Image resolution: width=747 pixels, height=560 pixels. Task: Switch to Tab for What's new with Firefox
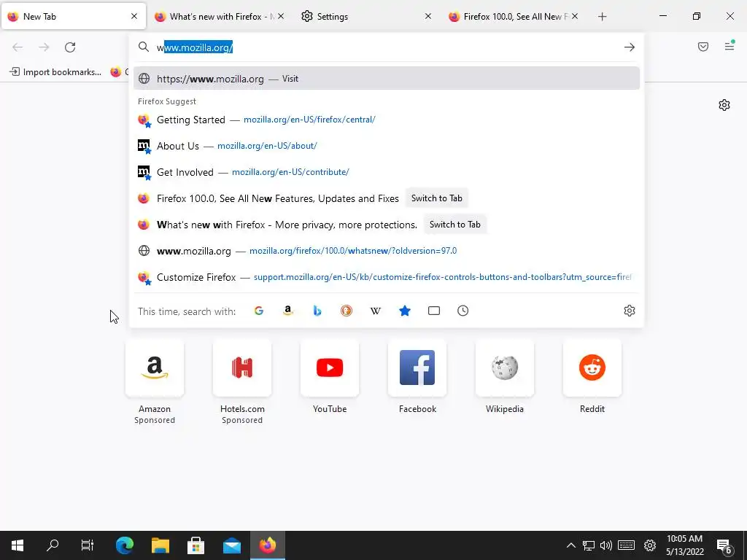pos(455,225)
